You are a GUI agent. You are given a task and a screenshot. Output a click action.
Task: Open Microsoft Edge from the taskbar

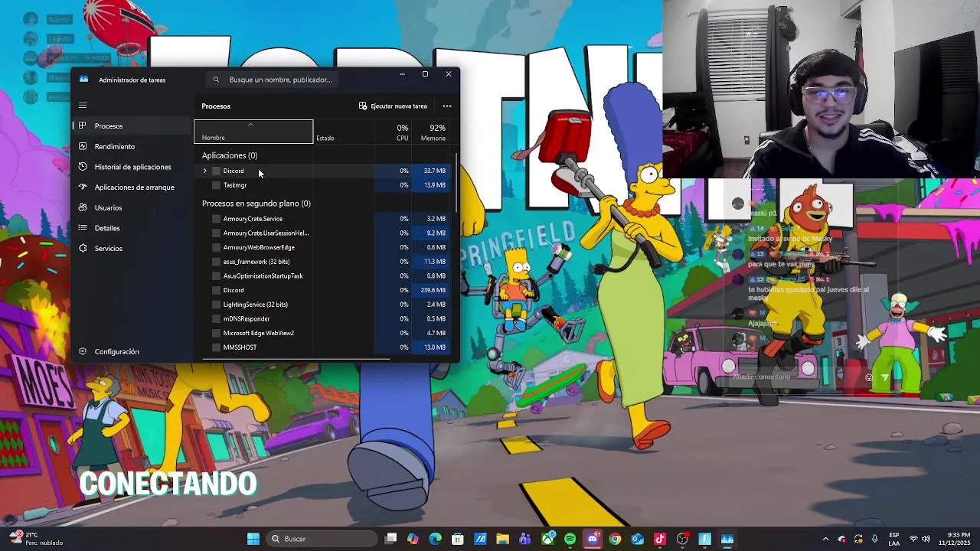pyautogui.click(x=436, y=539)
